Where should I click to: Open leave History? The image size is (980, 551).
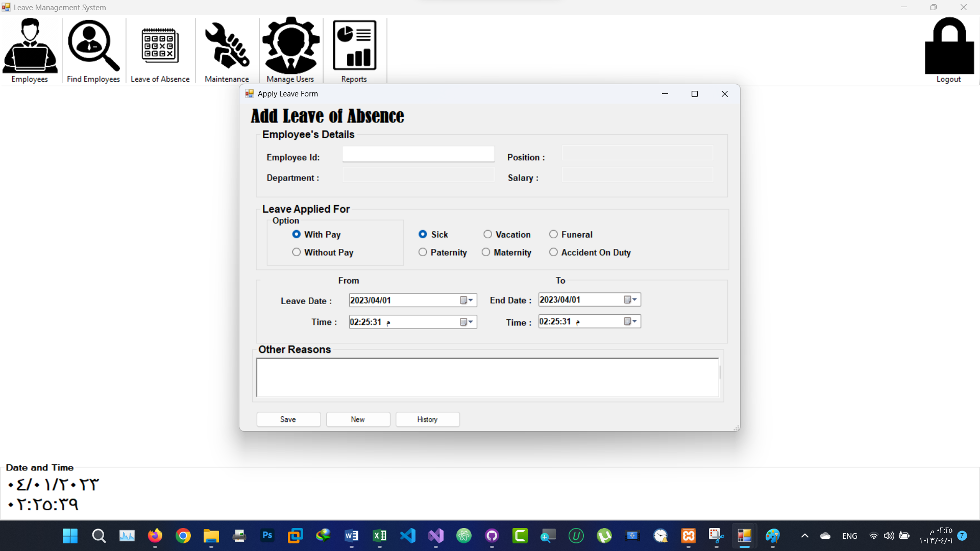coord(428,419)
